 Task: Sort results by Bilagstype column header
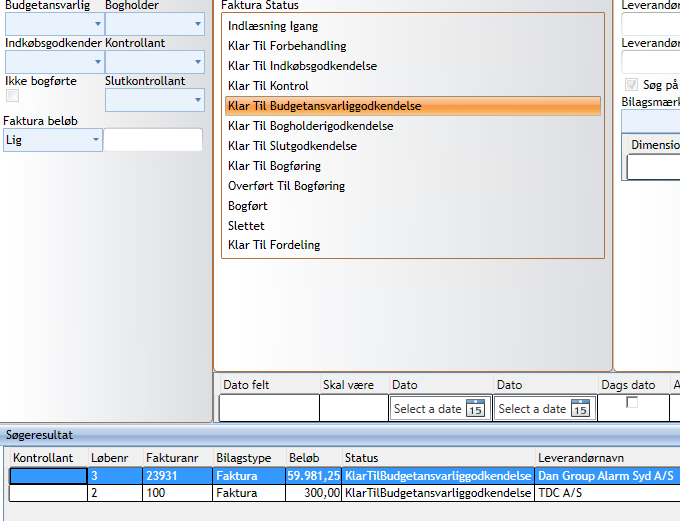tap(249, 458)
